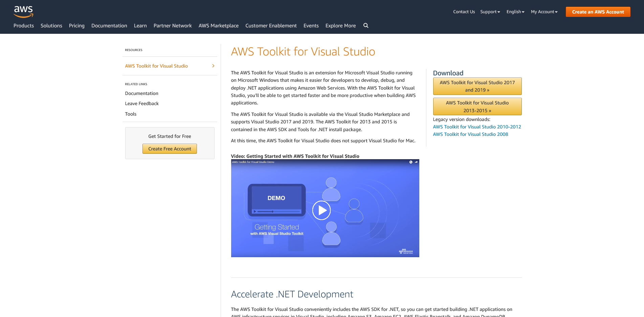
Task: Click the video watch-later clock icon
Action: (x=411, y=162)
